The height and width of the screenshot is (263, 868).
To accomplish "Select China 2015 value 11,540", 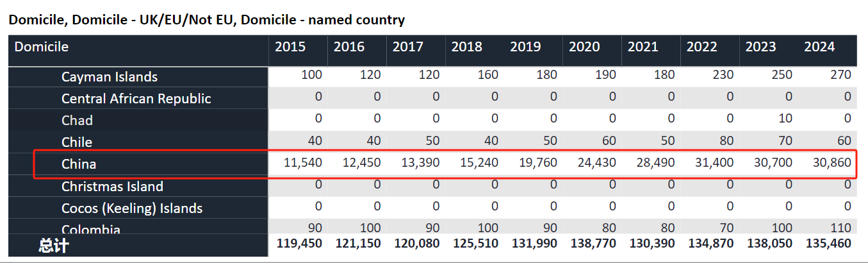I will pyautogui.click(x=303, y=163).
